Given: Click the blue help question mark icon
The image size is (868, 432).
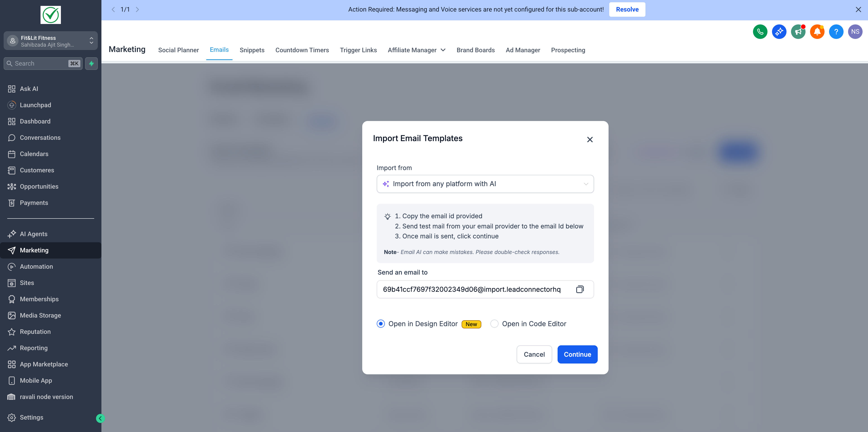Looking at the screenshot, I should click(x=836, y=32).
